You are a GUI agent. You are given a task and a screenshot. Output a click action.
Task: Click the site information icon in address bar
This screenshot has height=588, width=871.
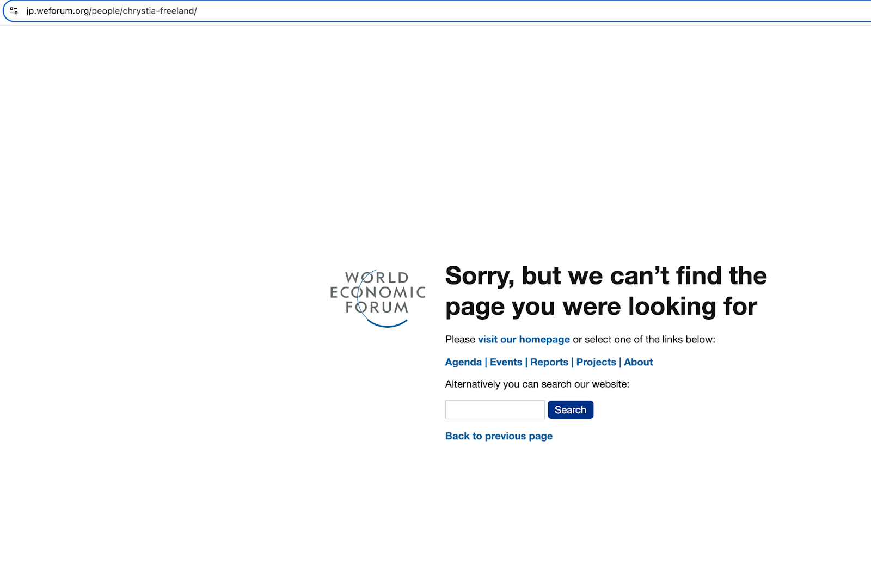coord(14,11)
